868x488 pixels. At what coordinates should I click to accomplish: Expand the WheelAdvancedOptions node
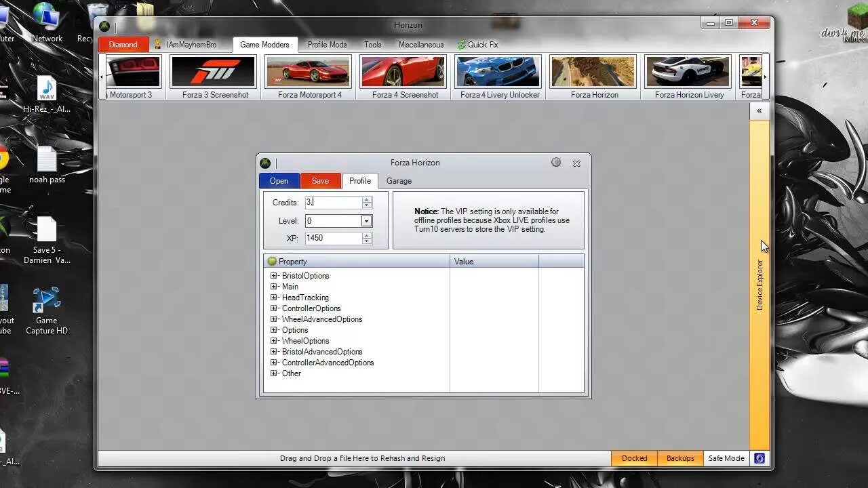pos(274,319)
